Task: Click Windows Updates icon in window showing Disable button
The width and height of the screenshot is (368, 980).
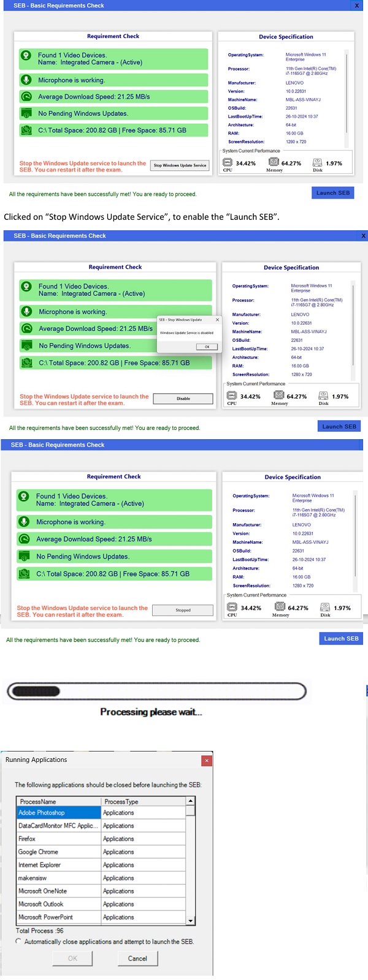Action: point(26,345)
